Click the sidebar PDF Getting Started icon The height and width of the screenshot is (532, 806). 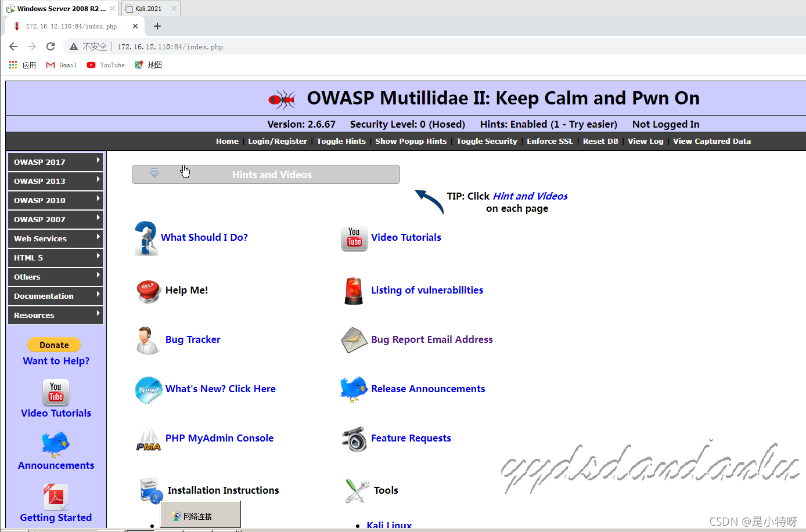(56, 497)
